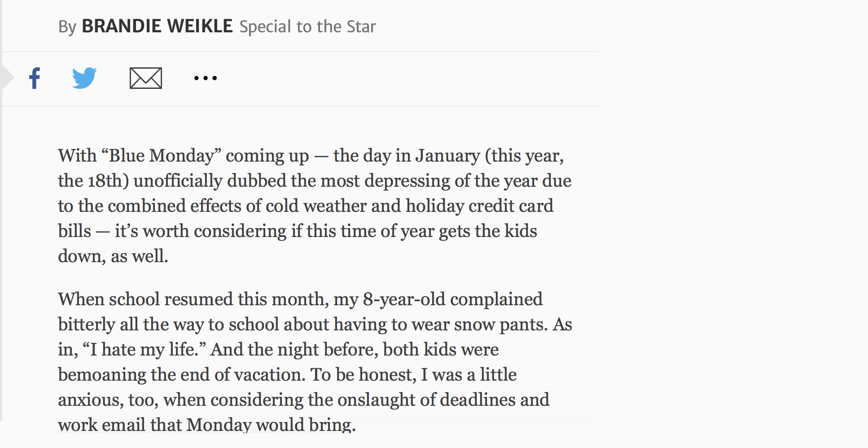The width and height of the screenshot is (868, 448).
Task: Click the grey triangle at the left edge
Action: tap(8, 78)
